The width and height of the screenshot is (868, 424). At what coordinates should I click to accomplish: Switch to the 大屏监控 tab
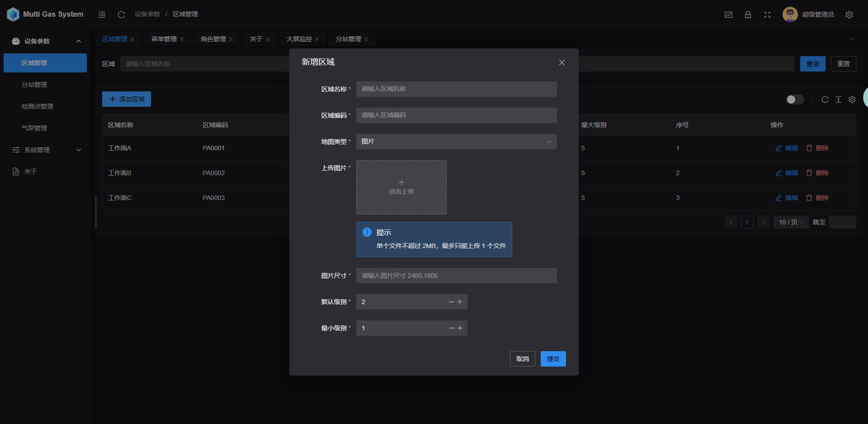pyautogui.click(x=299, y=39)
